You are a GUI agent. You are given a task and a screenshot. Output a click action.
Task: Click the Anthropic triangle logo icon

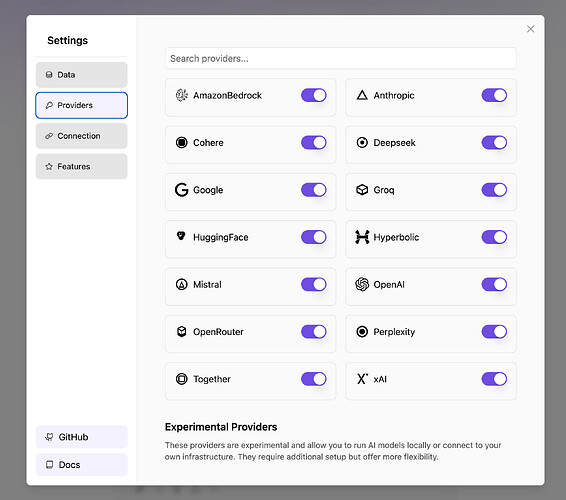(362, 95)
